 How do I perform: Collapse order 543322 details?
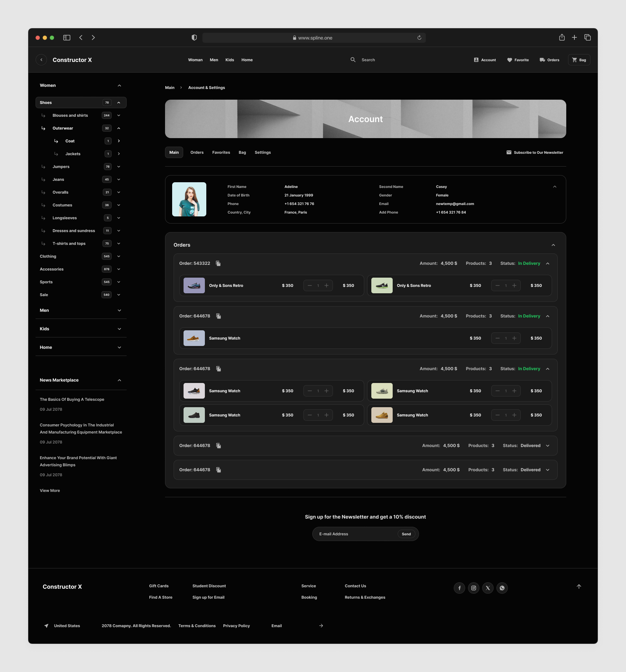click(x=548, y=263)
